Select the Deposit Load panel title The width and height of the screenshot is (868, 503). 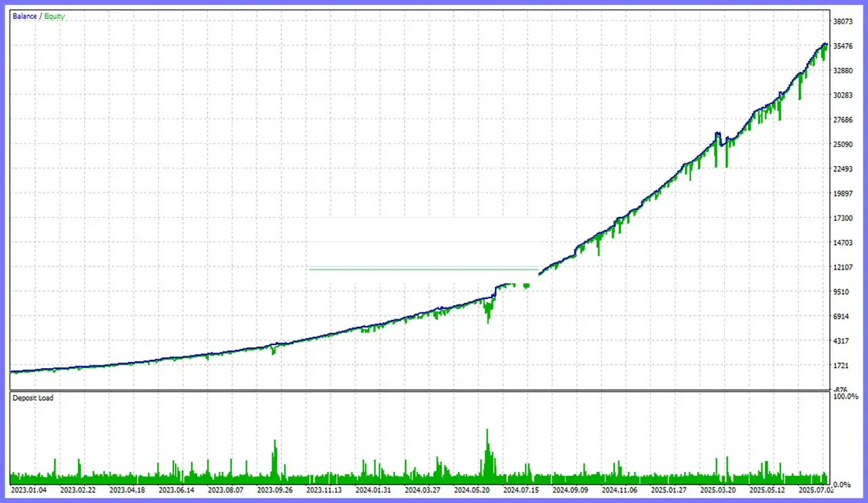(x=33, y=398)
